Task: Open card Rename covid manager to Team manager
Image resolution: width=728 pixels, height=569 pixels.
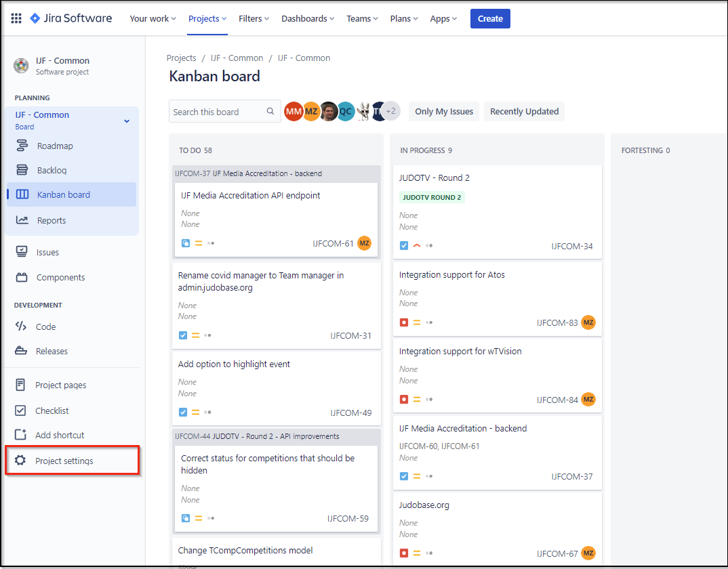Action: coord(277,305)
